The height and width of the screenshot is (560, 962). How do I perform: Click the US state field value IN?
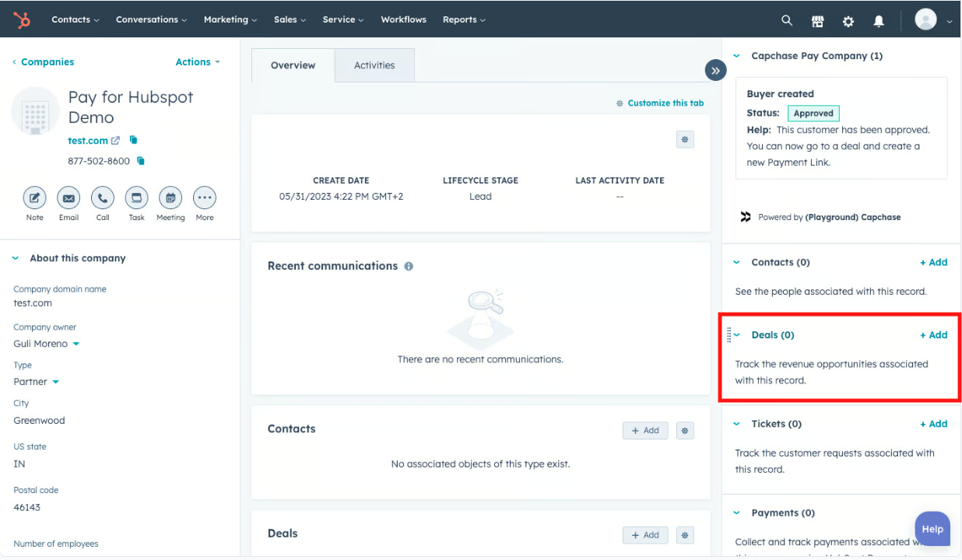(19, 464)
